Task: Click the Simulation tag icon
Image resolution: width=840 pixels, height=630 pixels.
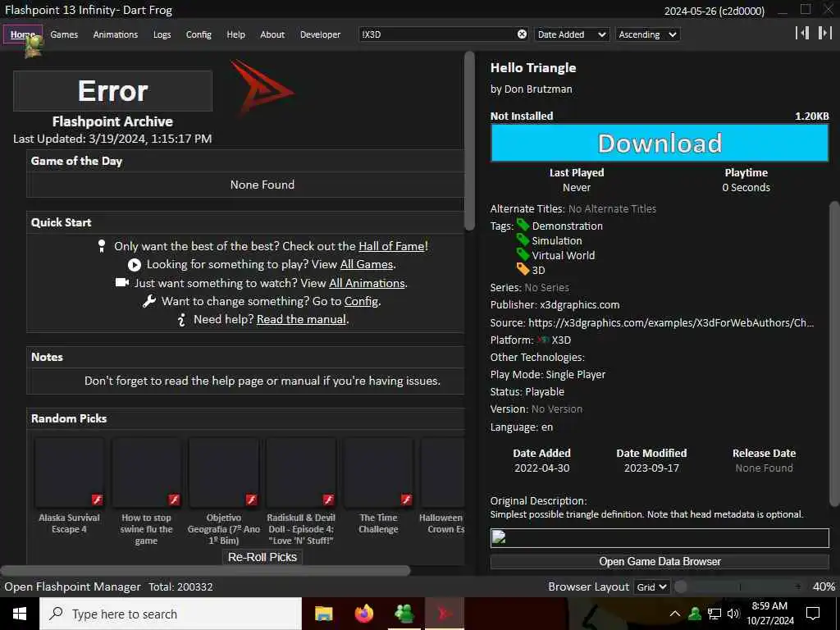Action: tap(523, 240)
